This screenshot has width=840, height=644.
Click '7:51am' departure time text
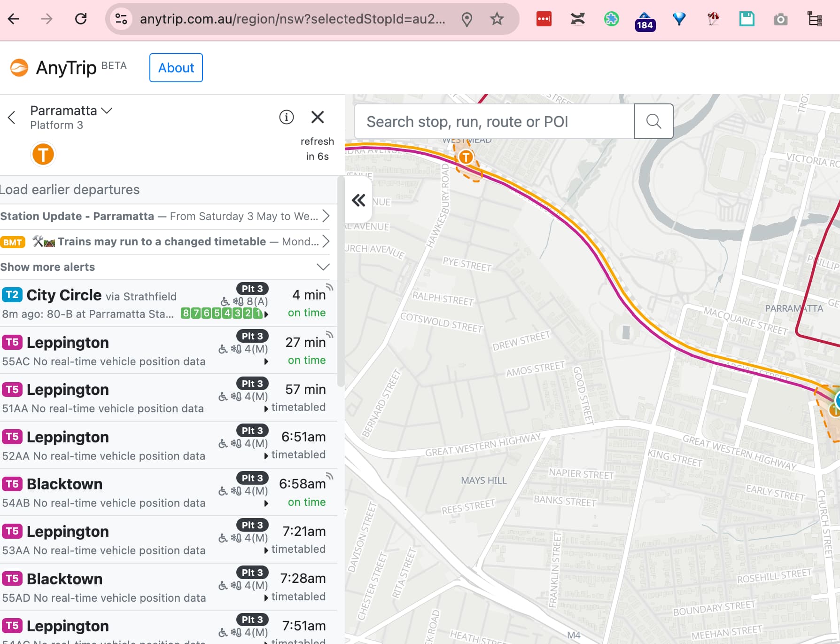click(x=304, y=626)
